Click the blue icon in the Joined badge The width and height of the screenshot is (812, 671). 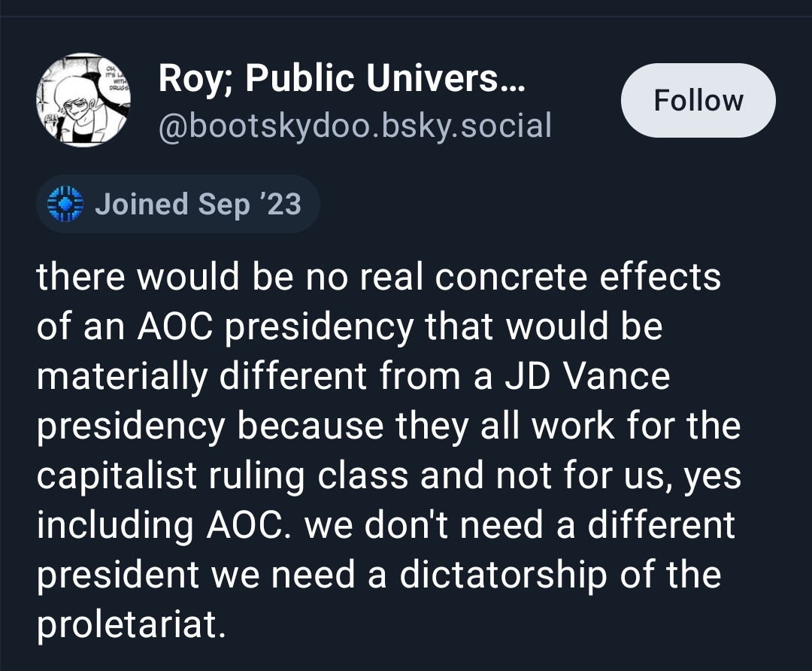[x=64, y=204]
